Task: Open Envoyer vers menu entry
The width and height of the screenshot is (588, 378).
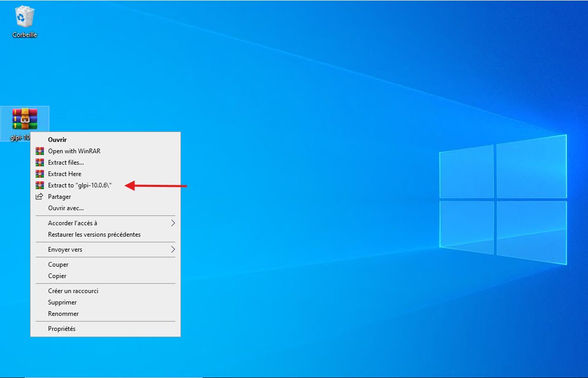Action: pyautogui.click(x=105, y=249)
